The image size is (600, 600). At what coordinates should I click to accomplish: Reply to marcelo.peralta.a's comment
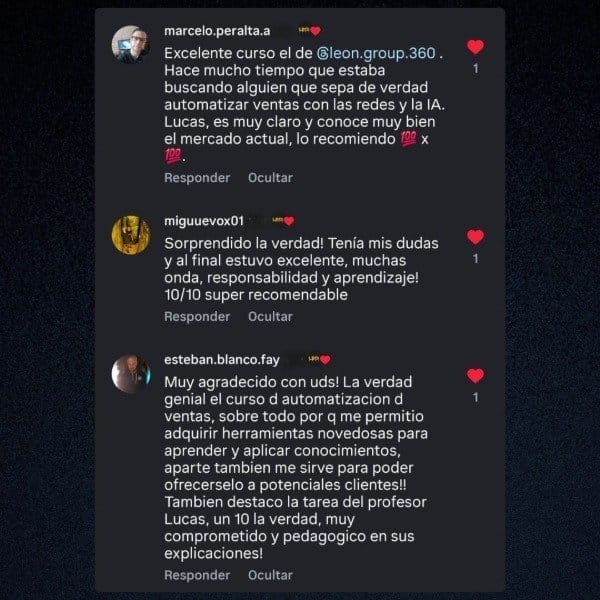pyautogui.click(x=197, y=178)
